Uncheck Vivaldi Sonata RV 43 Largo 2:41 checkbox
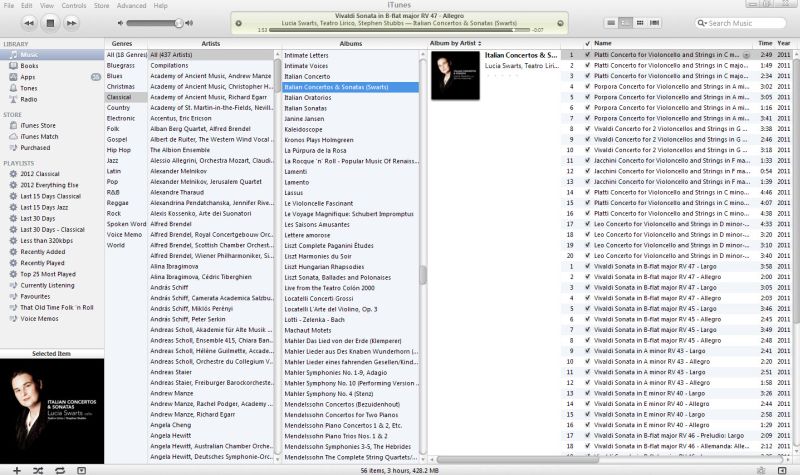Viewport: 800px width, 475px height. pyautogui.click(x=587, y=351)
